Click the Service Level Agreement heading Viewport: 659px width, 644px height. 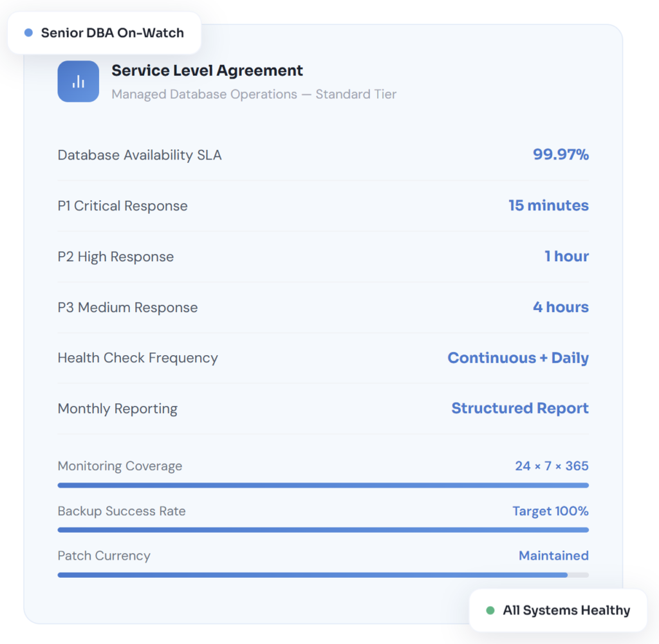(207, 71)
